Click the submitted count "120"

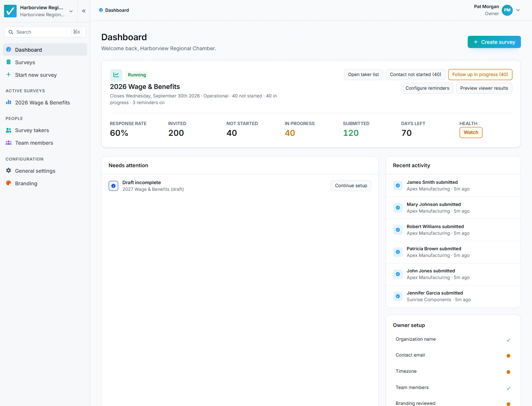[x=351, y=133]
